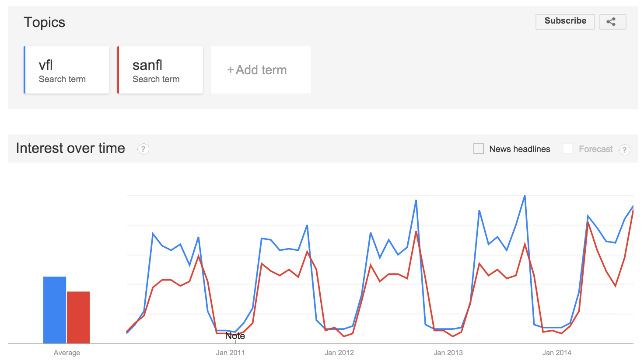Click the Average label under the bars
Viewport: 644px width, 360px height.
66,353
